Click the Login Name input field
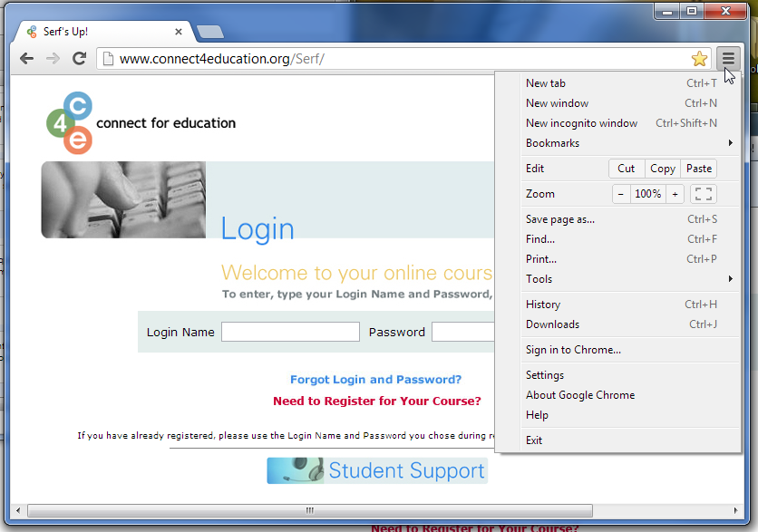Viewport: 758px width, 532px height. pos(290,332)
